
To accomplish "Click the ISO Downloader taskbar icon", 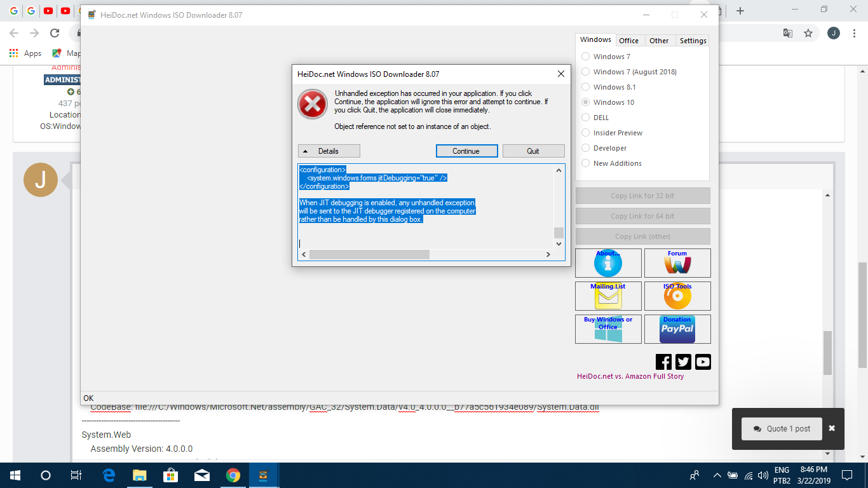I will (x=264, y=475).
